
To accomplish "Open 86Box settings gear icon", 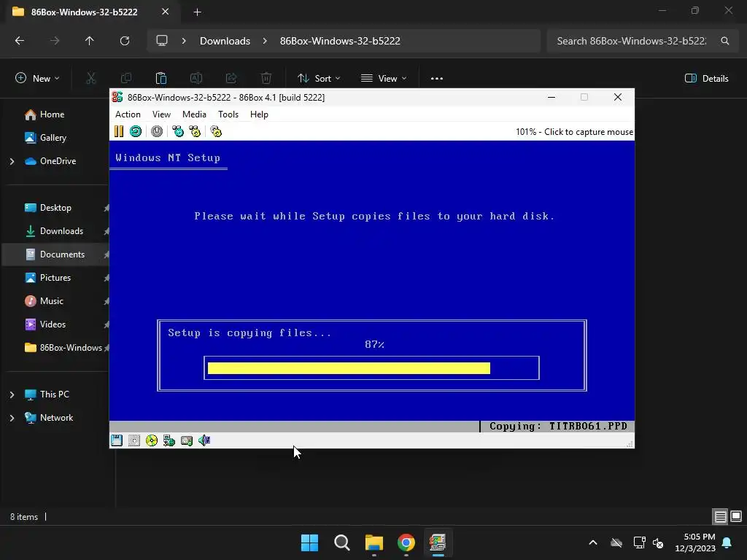I will (x=216, y=131).
